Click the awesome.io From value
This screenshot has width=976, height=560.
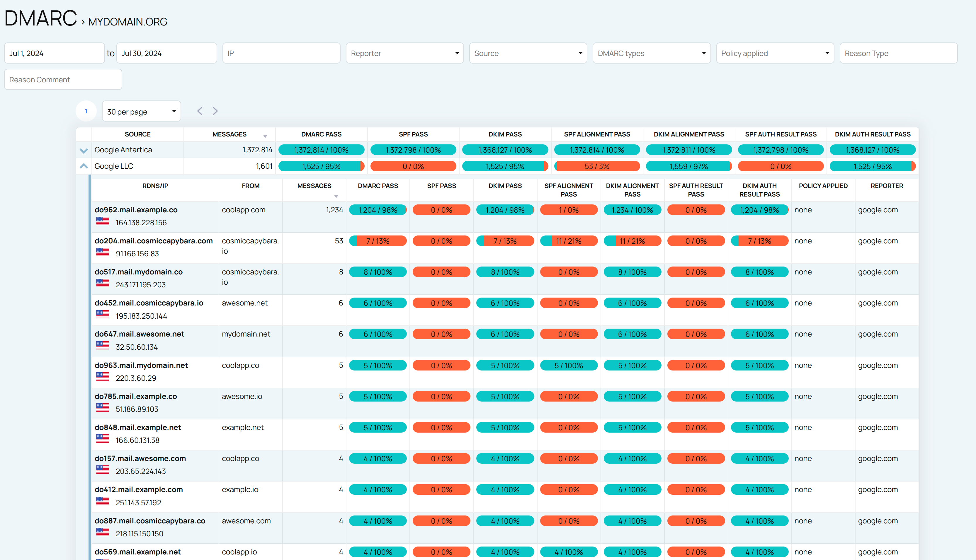[x=242, y=397]
